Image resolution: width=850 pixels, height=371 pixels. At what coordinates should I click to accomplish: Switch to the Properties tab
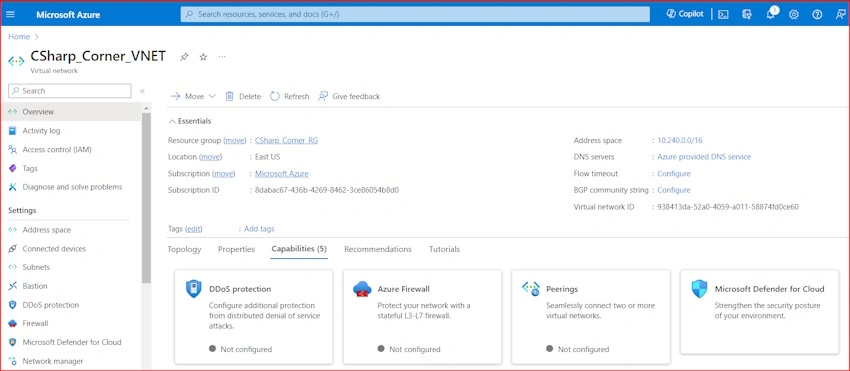(x=236, y=250)
